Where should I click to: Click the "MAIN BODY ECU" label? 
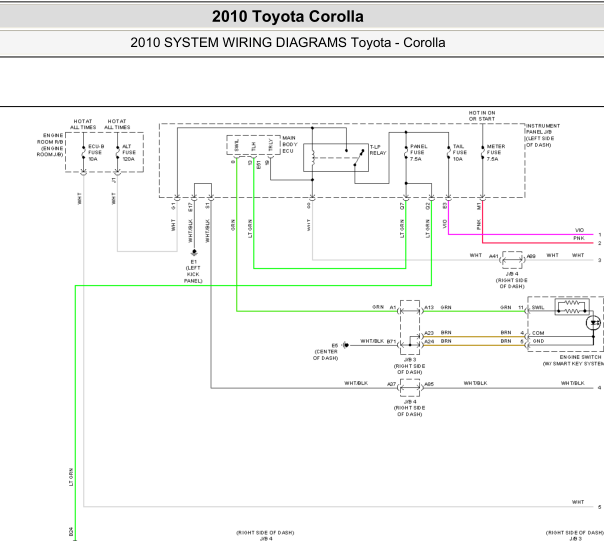pos(290,144)
